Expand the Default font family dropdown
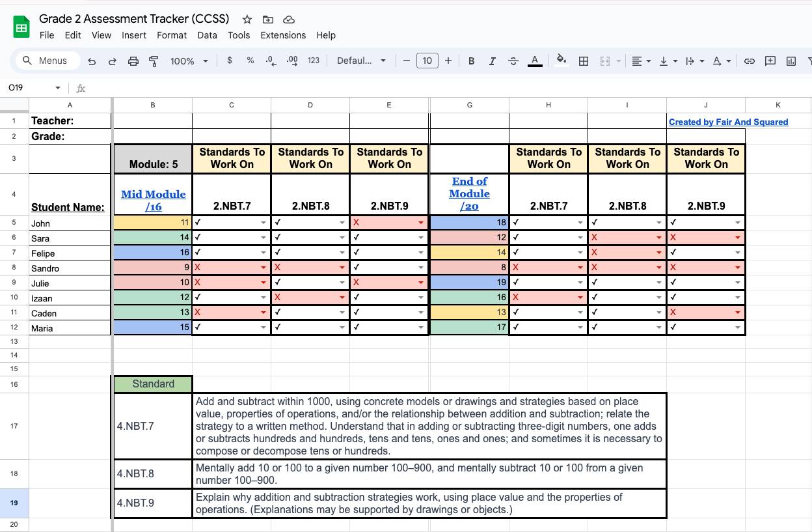The image size is (812, 532). [x=361, y=61]
